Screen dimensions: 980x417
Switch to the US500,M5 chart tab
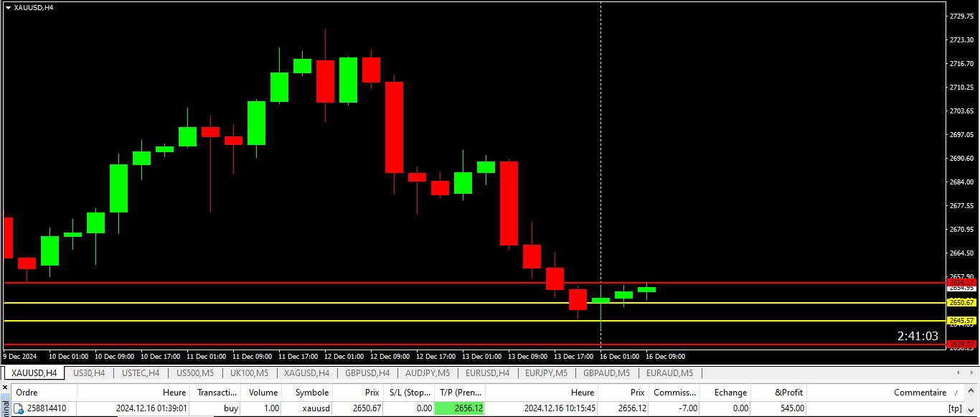pyautogui.click(x=195, y=373)
